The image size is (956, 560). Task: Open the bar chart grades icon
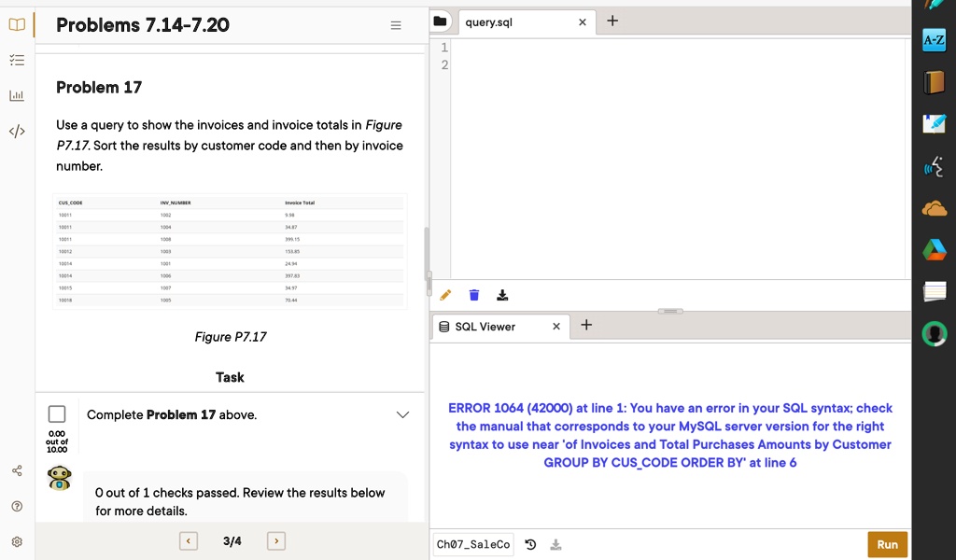pyautogui.click(x=16, y=95)
